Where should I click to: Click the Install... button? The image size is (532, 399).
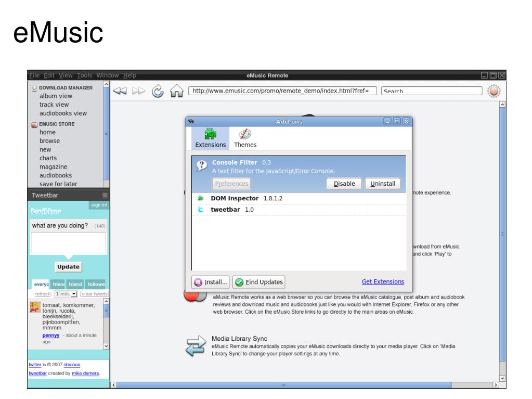tap(211, 282)
